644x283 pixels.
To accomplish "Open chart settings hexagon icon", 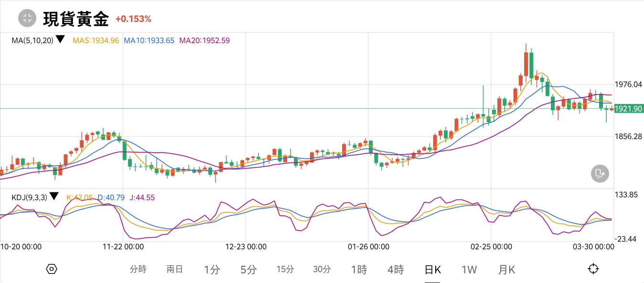I will pos(52,269).
